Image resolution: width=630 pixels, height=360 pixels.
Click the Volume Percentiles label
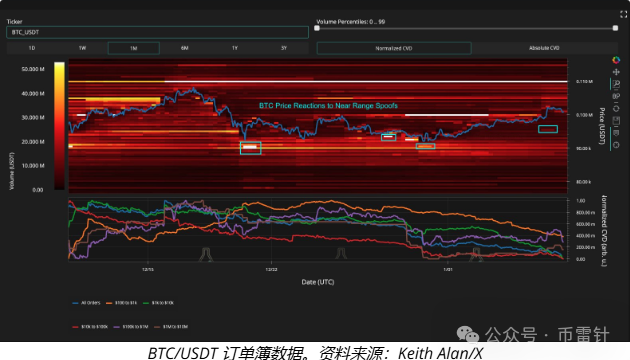point(350,22)
